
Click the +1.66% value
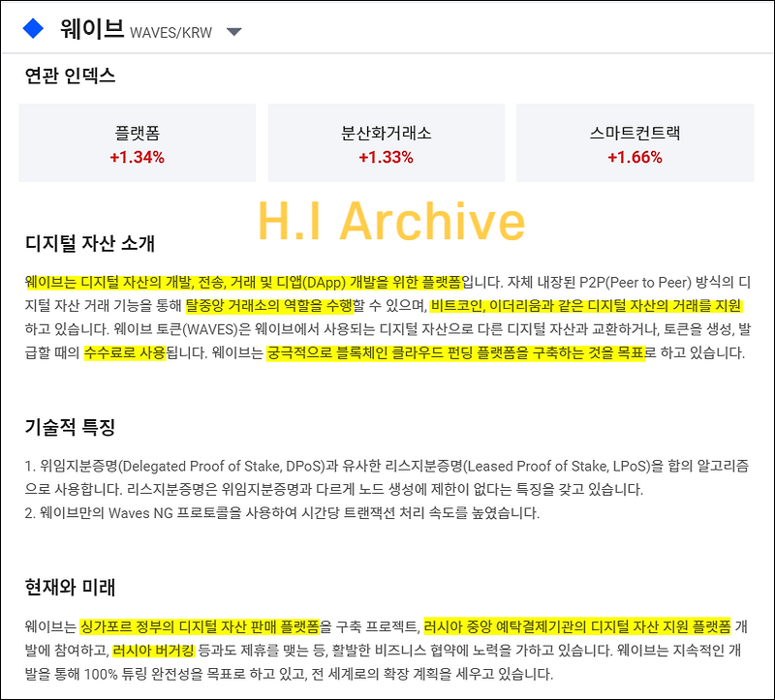tap(635, 157)
